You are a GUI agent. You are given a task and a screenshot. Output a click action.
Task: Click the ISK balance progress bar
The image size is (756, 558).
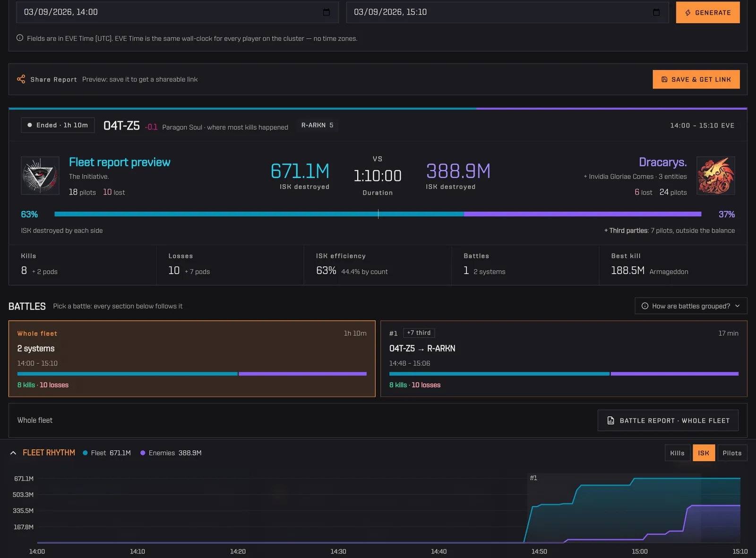click(x=378, y=214)
